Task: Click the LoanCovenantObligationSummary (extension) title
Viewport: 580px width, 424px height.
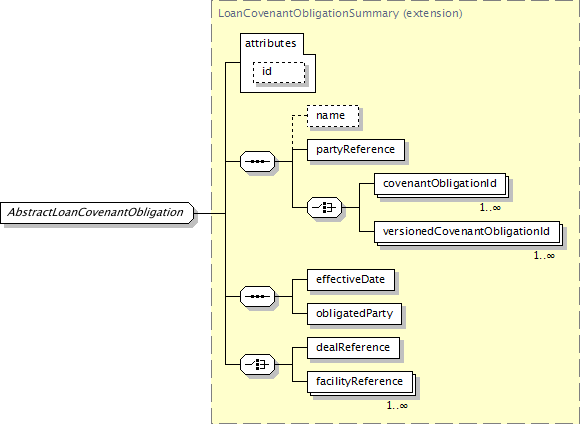Action: (x=340, y=14)
